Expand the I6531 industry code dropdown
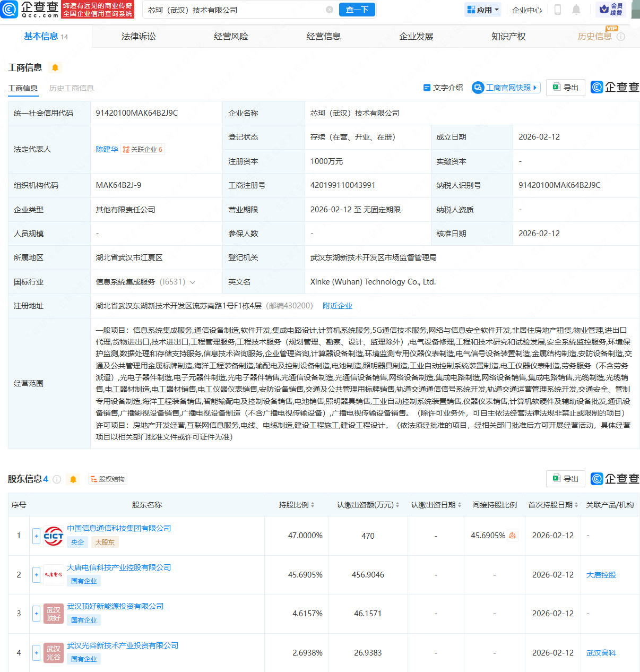The height and width of the screenshot is (672, 640). (x=192, y=282)
